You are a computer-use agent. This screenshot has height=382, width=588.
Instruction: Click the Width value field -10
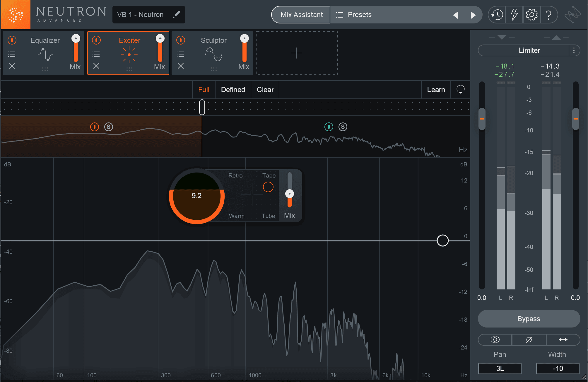click(x=558, y=369)
